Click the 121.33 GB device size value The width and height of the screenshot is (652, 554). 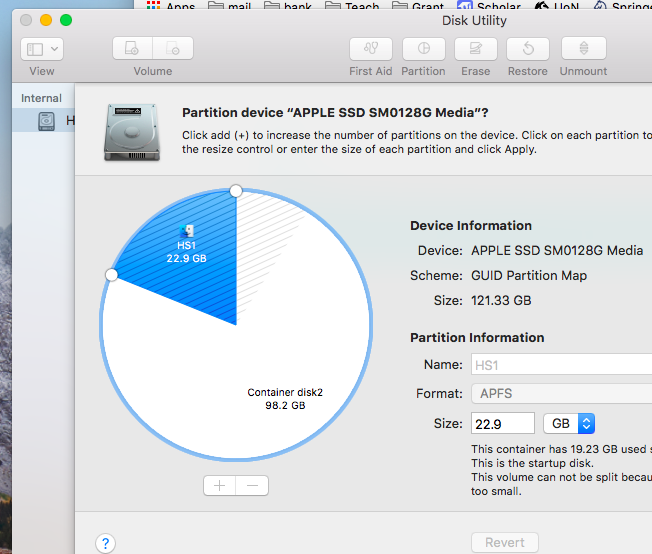501,300
